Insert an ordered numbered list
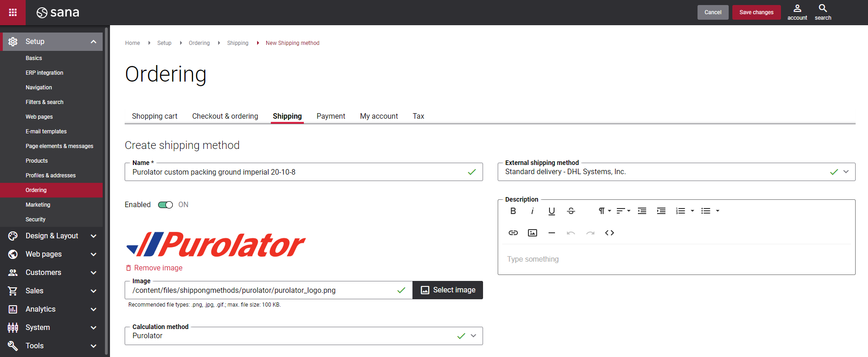This screenshot has width=868, height=357. pos(681,211)
